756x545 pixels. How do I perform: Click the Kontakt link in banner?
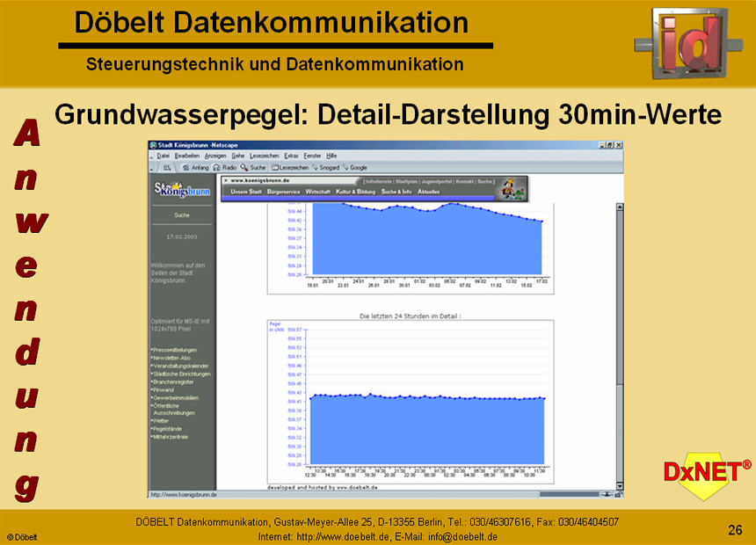465,181
